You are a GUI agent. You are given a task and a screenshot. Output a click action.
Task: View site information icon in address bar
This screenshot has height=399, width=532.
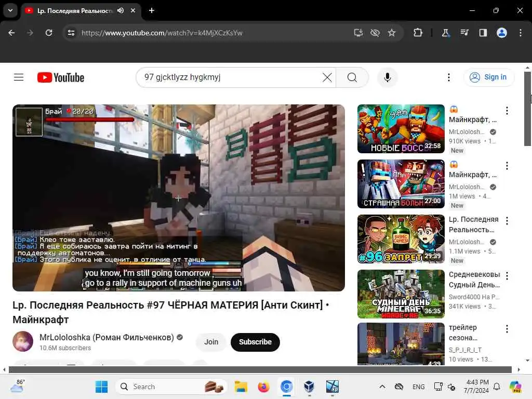pos(71,33)
